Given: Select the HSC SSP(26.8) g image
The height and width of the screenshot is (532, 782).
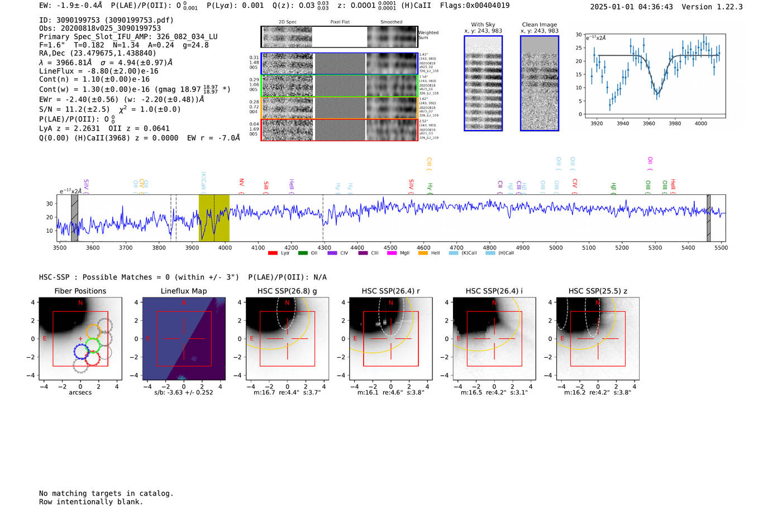Looking at the screenshot, I should 287,339.
